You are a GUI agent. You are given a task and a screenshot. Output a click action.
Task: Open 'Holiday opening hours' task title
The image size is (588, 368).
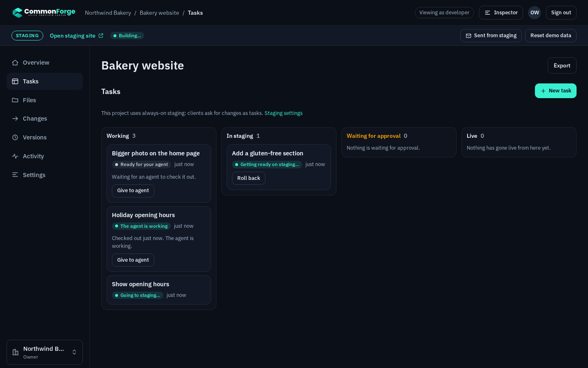143,215
